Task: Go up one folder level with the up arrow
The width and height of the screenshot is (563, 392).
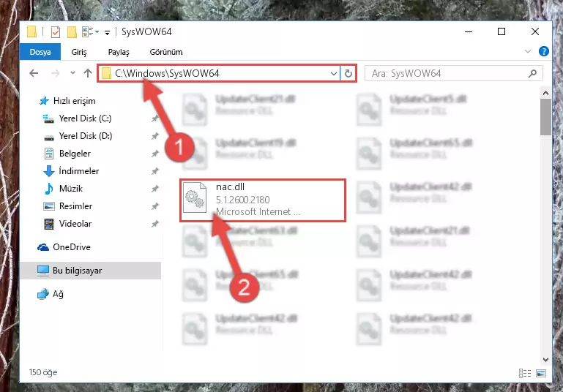Action: click(88, 73)
